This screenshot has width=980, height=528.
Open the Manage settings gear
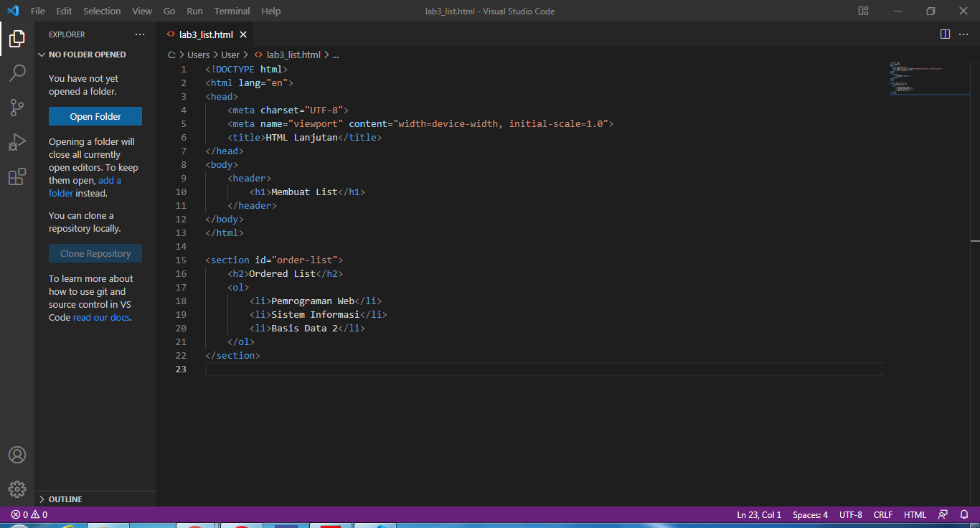tap(17, 489)
